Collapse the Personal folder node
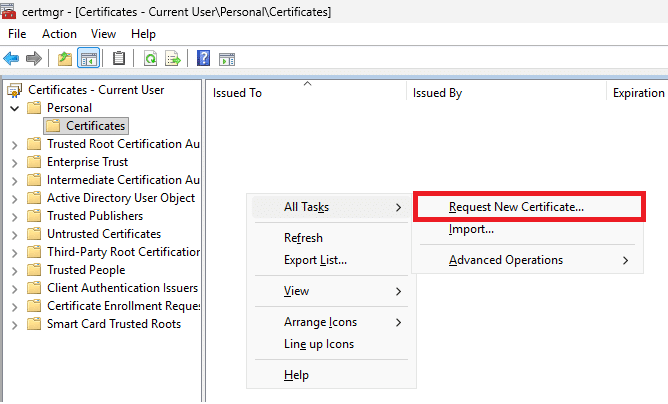Image resolution: width=668 pixels, height=404 pixels. coord(14,108)
